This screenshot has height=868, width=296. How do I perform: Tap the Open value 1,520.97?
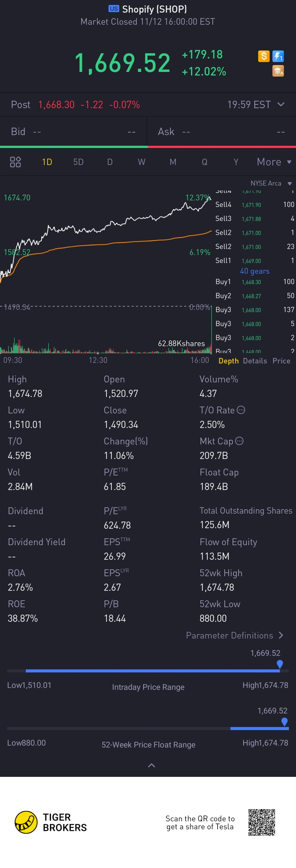click(x=121, y=394)
